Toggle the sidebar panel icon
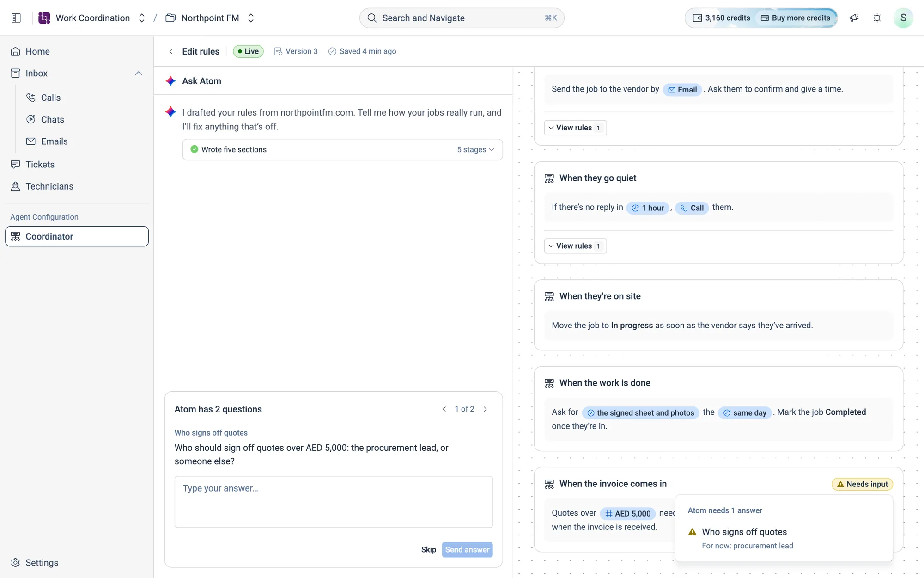This screenshot has width=924, height=578. click(x=16, y=18)
